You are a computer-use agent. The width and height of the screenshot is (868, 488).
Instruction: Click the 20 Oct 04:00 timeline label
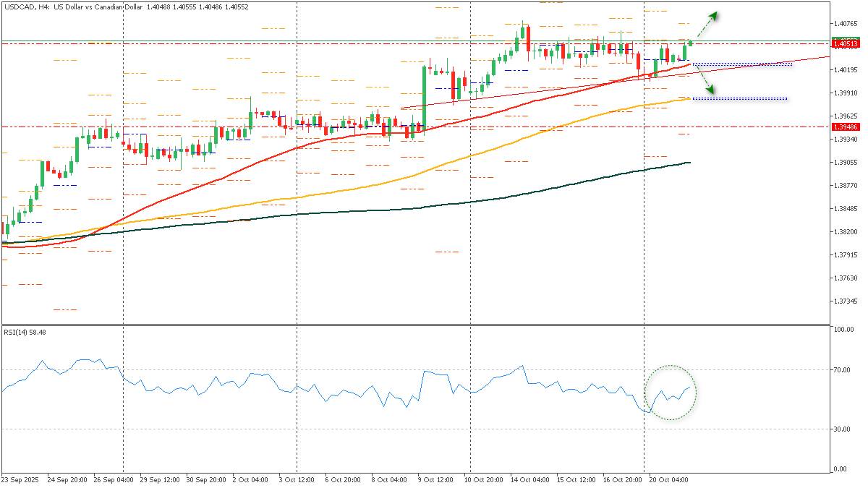(669, 479)
